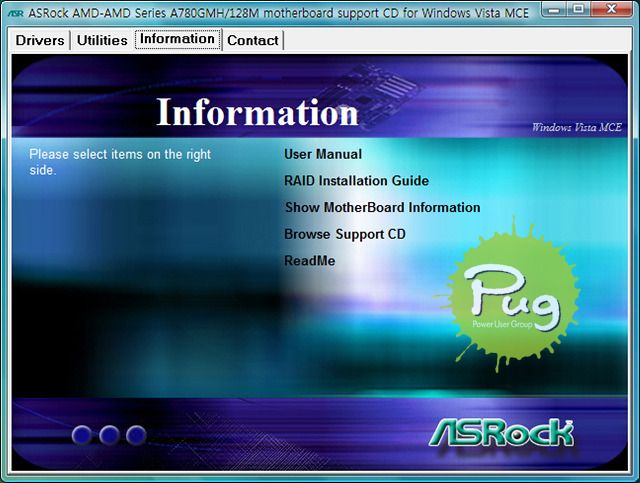Choose Browse Support CD
Screen dimensions: 640x483
(x=345, y=234)
